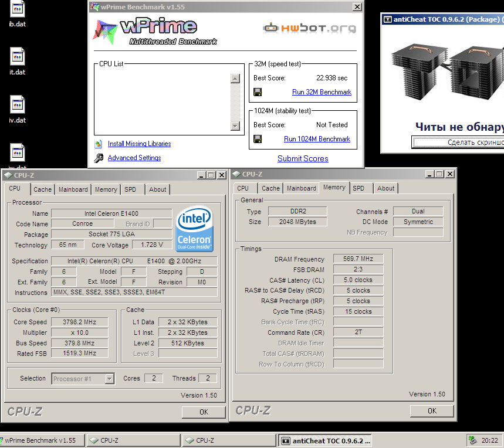Image resolution: width=504 pixels, height=448 pixels.
Task: Click the Install Missing Libraries icon
Action: pyautogui.click(x=99, y=144)
